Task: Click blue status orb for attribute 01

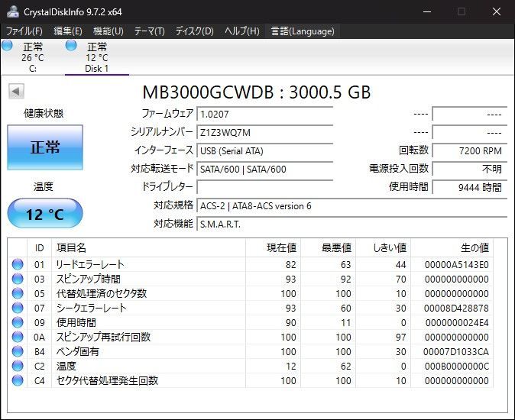Action: point(18,264)
